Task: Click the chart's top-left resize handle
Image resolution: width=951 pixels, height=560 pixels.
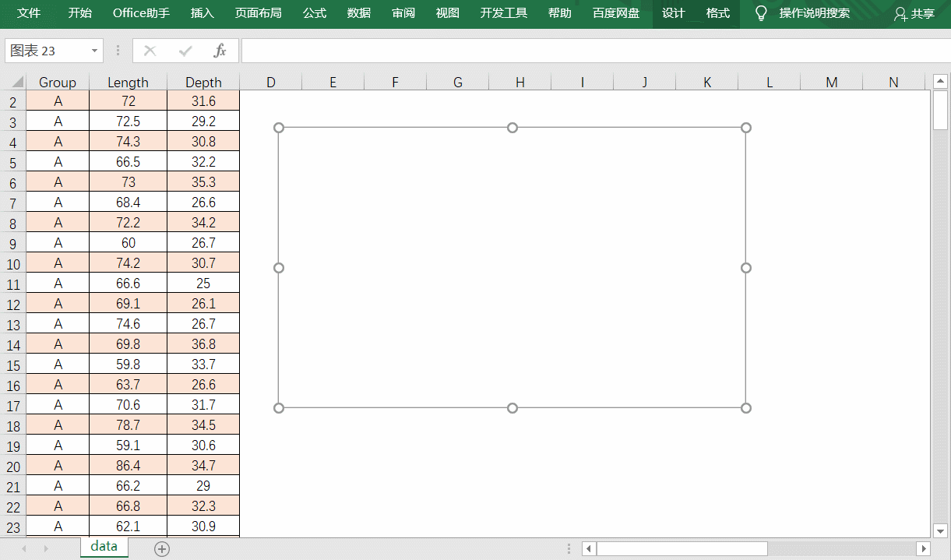Action: pyautogui.click(x=279, y=128)
